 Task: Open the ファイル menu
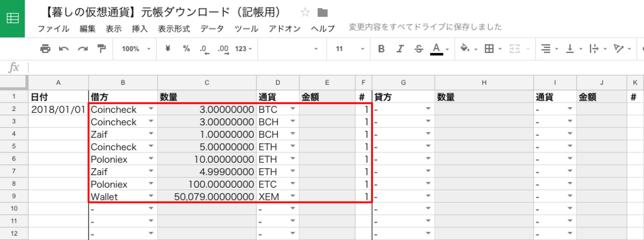pyautogui.click(x=53, y=29)
